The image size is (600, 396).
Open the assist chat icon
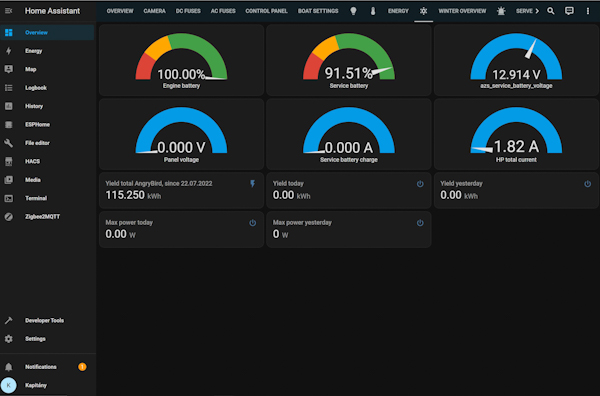coord(569,11)
